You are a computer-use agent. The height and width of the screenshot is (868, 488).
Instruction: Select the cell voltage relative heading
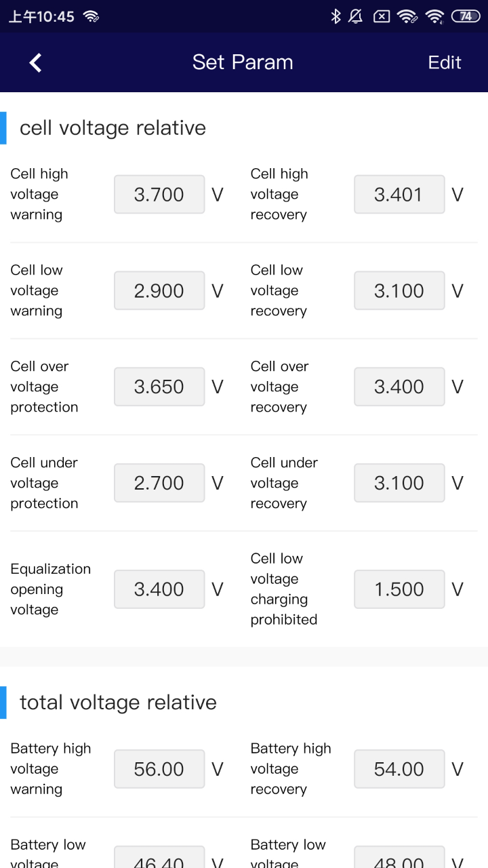coord(113,128)
